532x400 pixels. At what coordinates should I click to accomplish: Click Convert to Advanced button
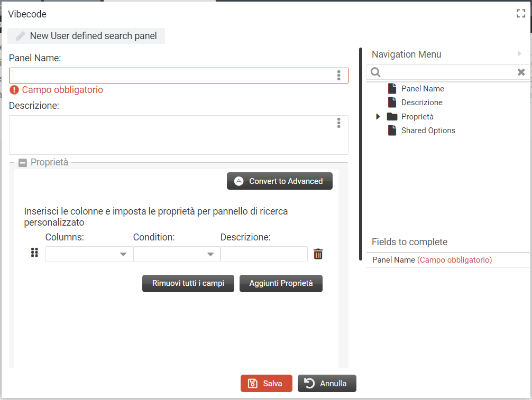coord(279,181)
